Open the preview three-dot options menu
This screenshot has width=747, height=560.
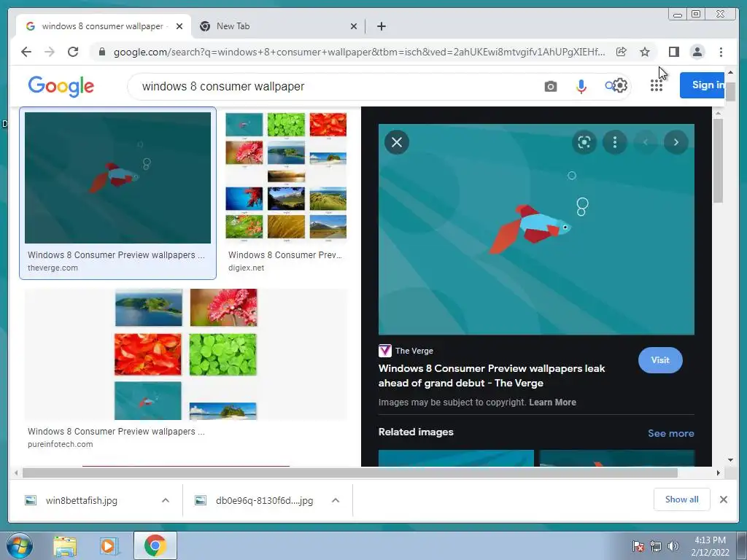pyautogui.click(x=614, y=142)
